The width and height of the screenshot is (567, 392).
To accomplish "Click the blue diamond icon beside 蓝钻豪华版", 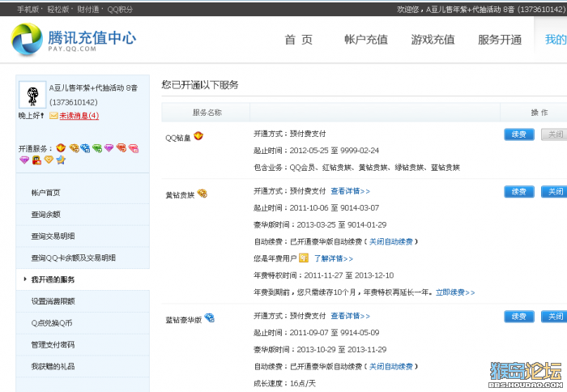I will (x=209, y=317).
